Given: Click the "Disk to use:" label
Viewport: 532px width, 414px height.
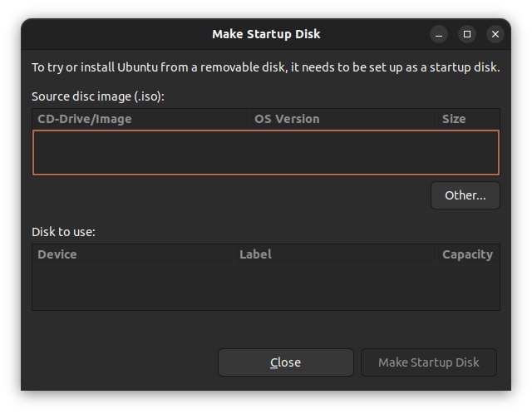Looking at the screenshot, I should [64, 232].
